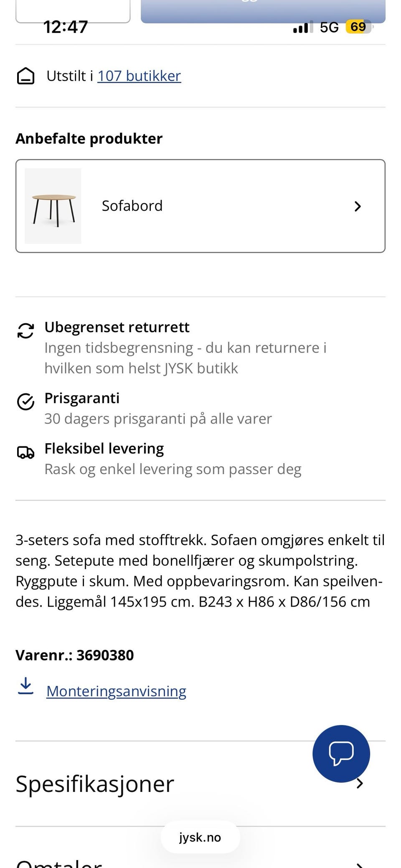The width and height of the screenshot is (401, 868).
Task: Tap the Prisgaranti checkmark icon
Action: 25,402
